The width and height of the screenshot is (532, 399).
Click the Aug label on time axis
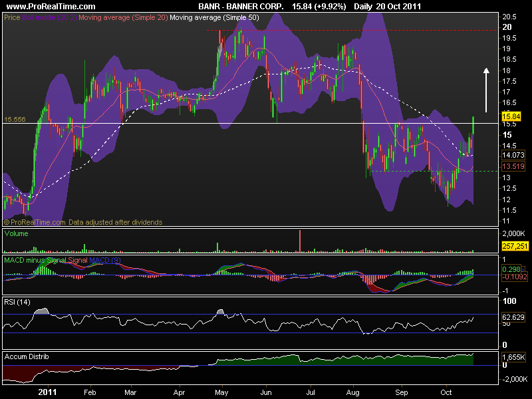point(353,392)
